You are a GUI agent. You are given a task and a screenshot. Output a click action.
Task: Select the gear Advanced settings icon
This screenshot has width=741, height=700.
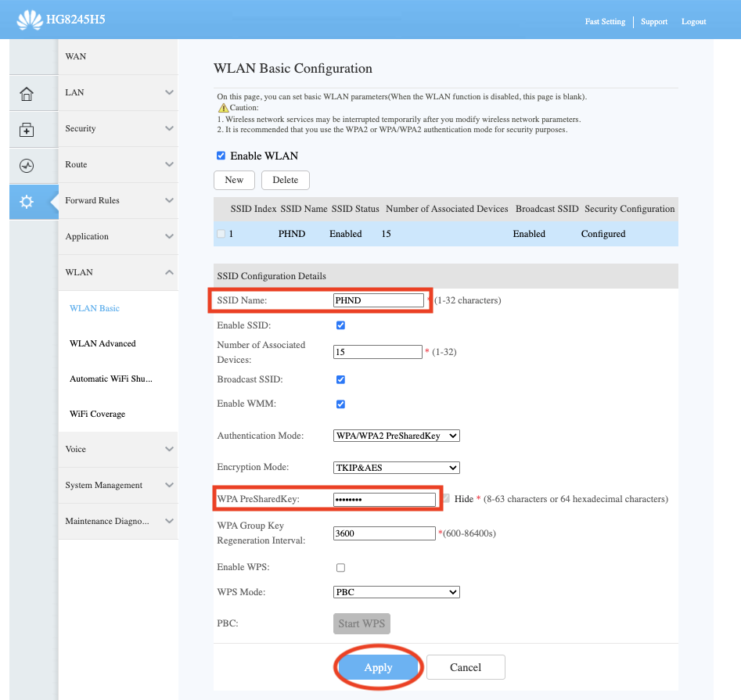point(27,202)
